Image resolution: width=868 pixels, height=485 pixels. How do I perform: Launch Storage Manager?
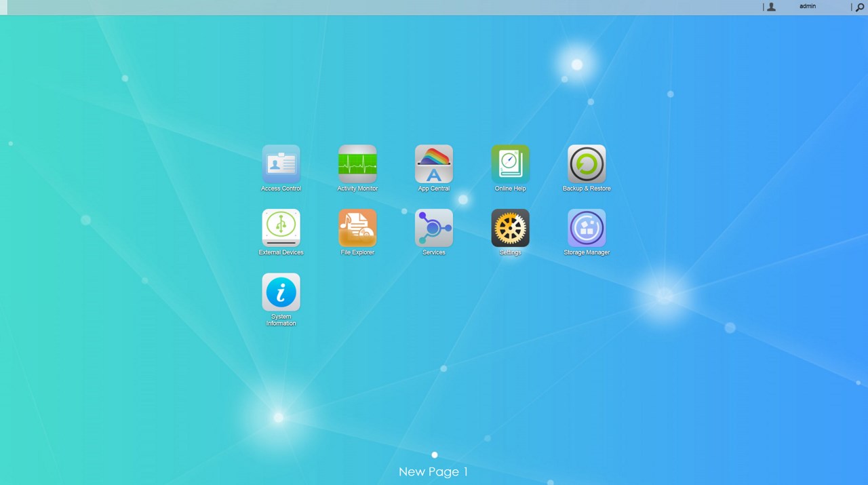[x=587, y=228]
